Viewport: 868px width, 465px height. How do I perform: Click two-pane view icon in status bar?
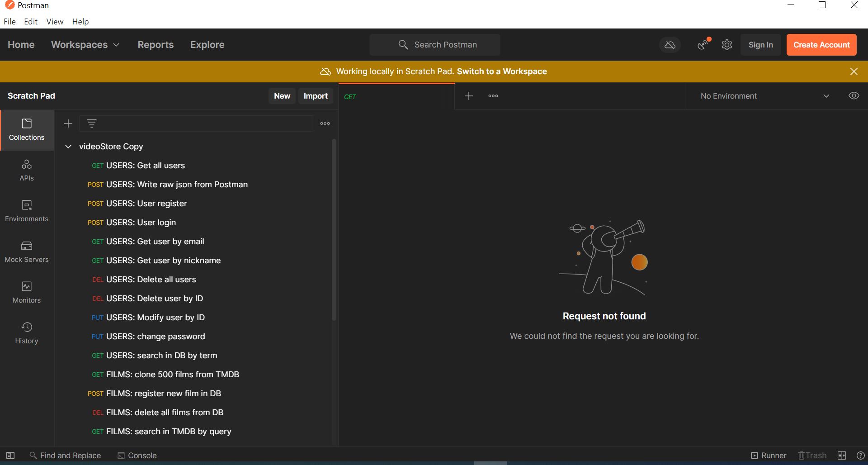coord(842,456)
